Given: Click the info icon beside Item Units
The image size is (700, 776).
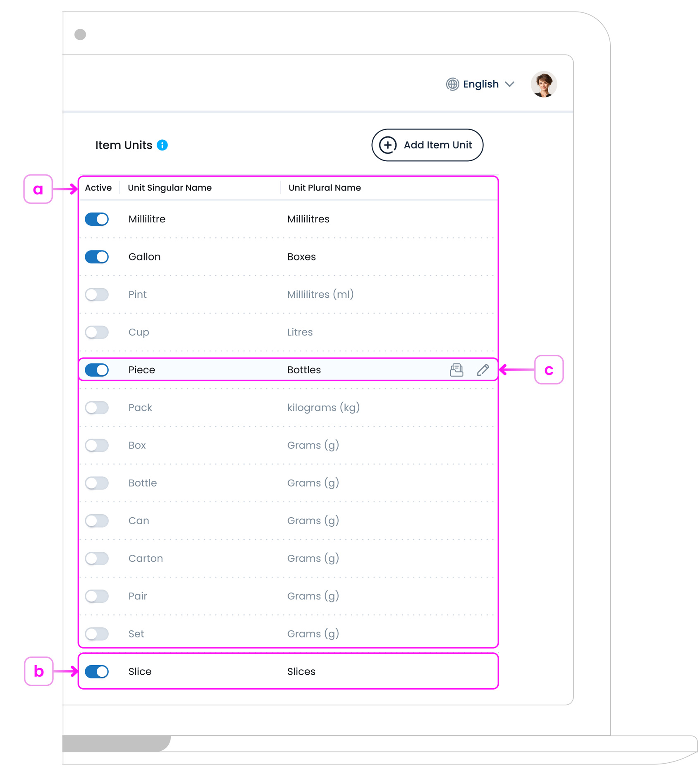Looking at the screenshot, I should coord(162,145).
